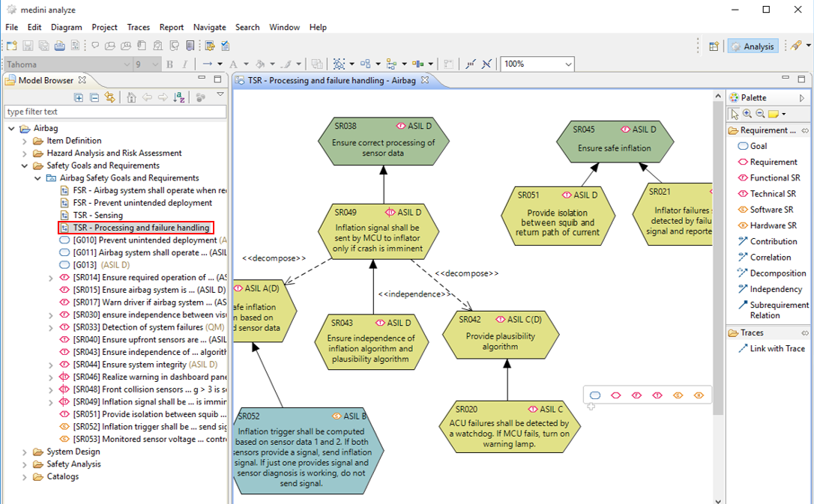Click the alphabetical sort icon in Model Browser
This screenshot has width=814, height=504.
(179, 97)
